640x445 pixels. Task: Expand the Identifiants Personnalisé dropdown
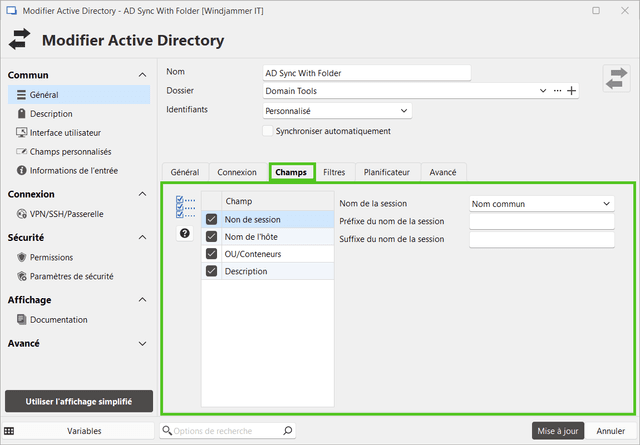[x=336, y=110]
